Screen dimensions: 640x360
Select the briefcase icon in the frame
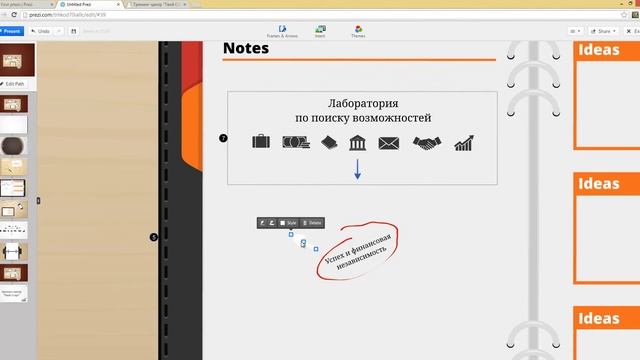(x=261, y=142)
